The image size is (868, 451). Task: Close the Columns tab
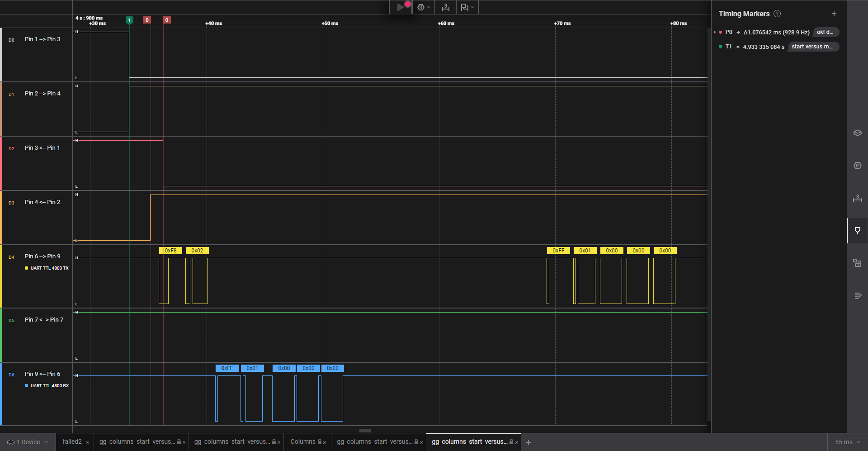coord(325,442)
